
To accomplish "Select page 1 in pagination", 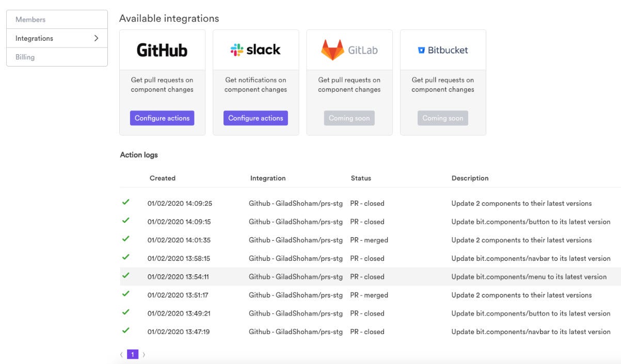I will [x=132, y=354].
